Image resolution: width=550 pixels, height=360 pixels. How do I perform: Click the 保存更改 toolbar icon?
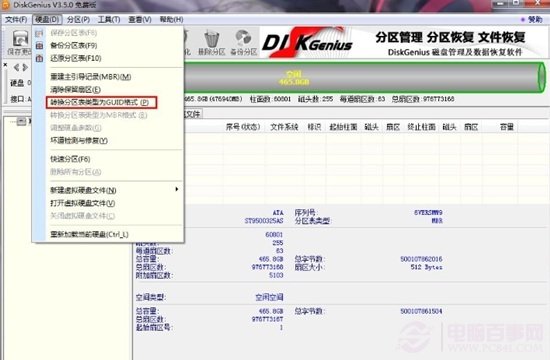pyautogui.click(x=20, y=42)
